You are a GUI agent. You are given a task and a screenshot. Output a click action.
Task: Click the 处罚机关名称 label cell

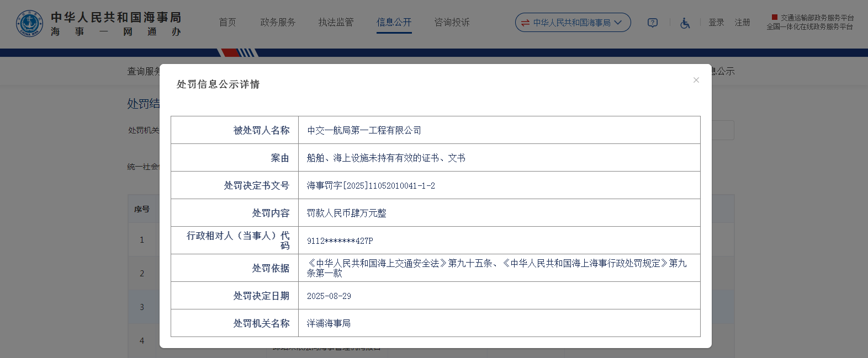[235, 323]
